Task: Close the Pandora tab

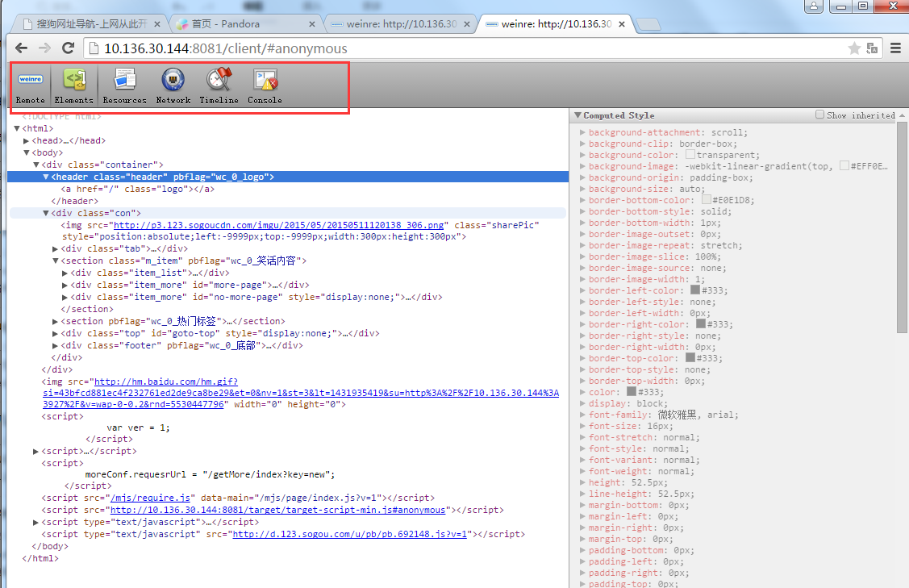Action: click(x=312, y=24)
